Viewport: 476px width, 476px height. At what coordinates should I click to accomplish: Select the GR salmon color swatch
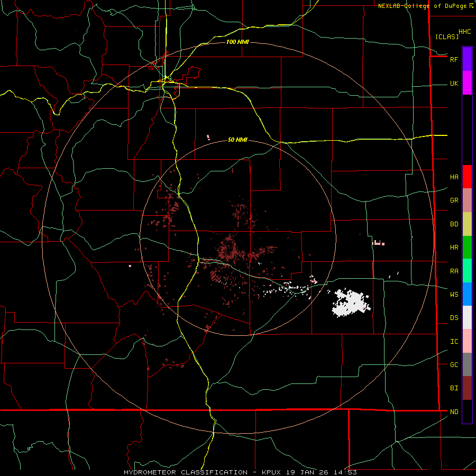tap(467, 200)
